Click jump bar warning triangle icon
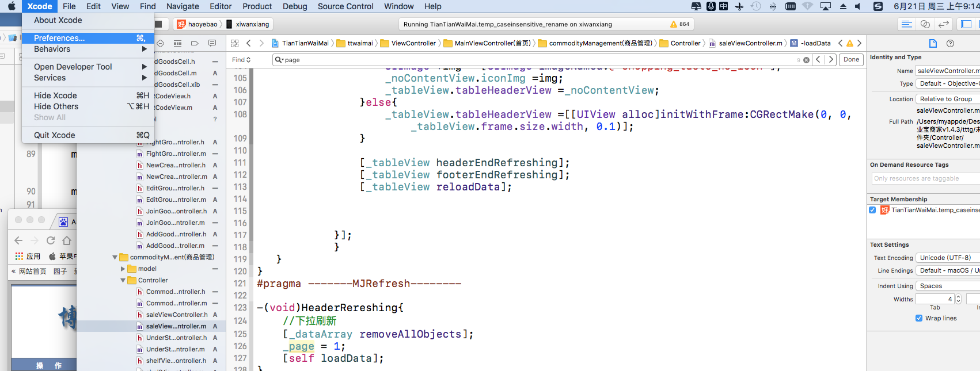 [849, 43]
